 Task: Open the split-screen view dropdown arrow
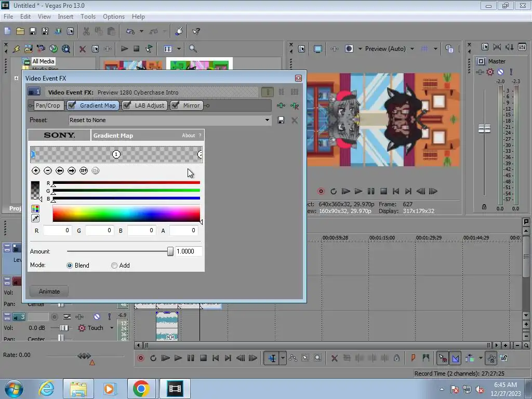tap(361, 49)
